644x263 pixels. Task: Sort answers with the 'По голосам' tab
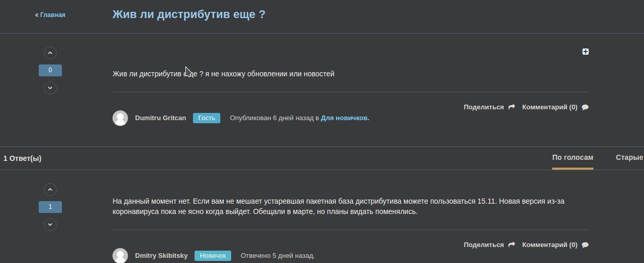pos(573,158)
